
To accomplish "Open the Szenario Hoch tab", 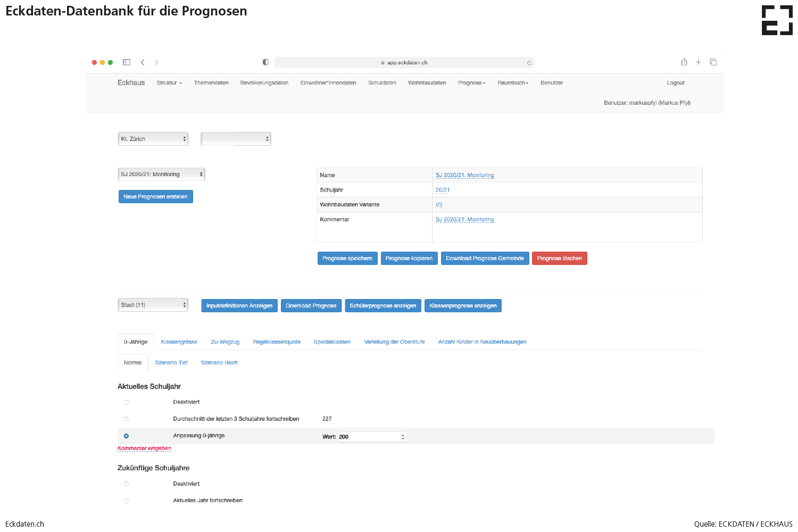I will coord(219,363).
